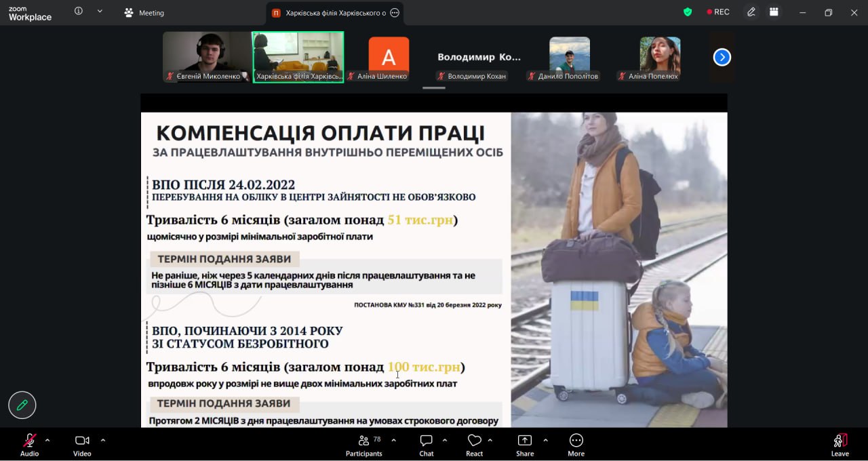Viewport: 868px width, 461px height.
Task: Toggle camera with Video button
Action: pyautogui.click(x=82, y=445)
